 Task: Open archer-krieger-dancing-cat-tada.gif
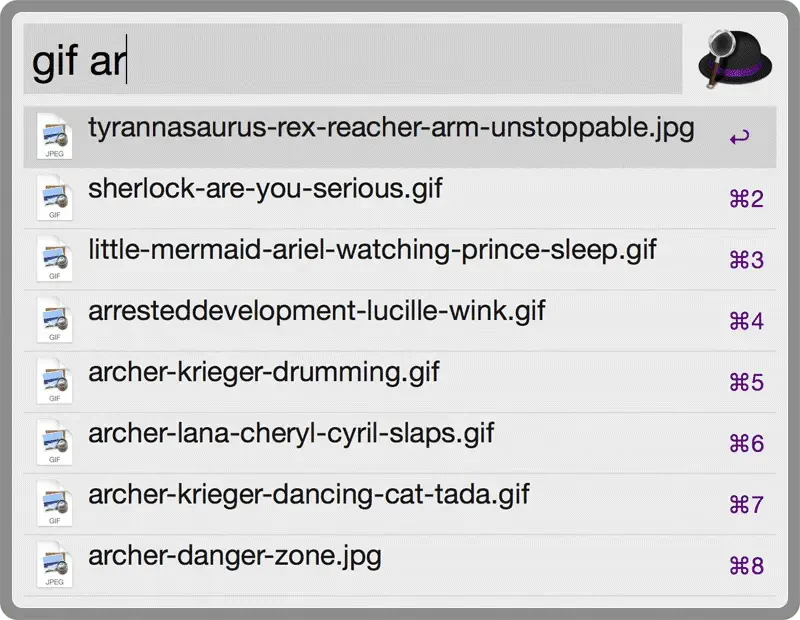pos(309,495)
